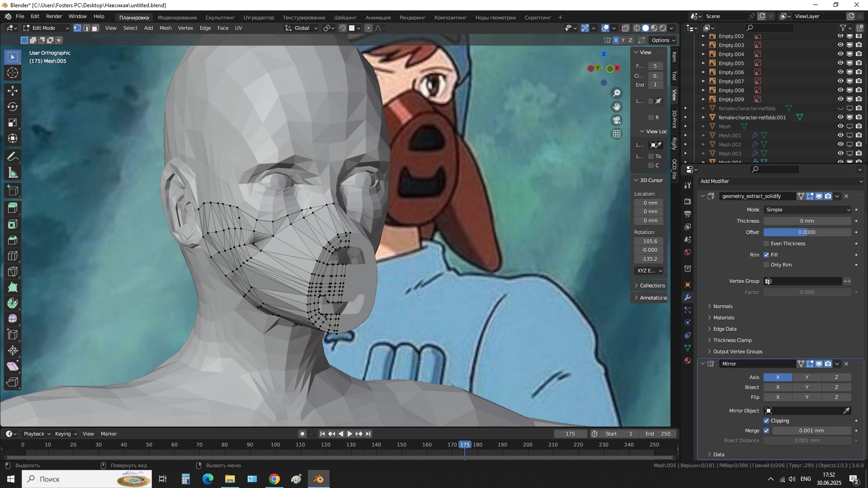
Task: Click the Add Modifier button
Action: point(781,181)
